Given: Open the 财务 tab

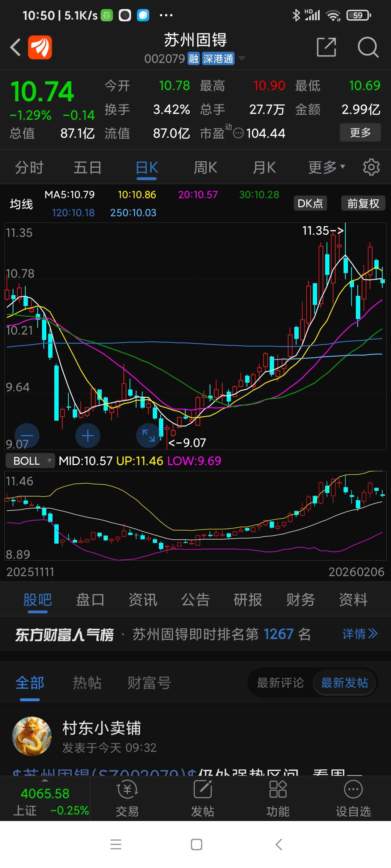Looking at the screenshot, I should (300, 600).
